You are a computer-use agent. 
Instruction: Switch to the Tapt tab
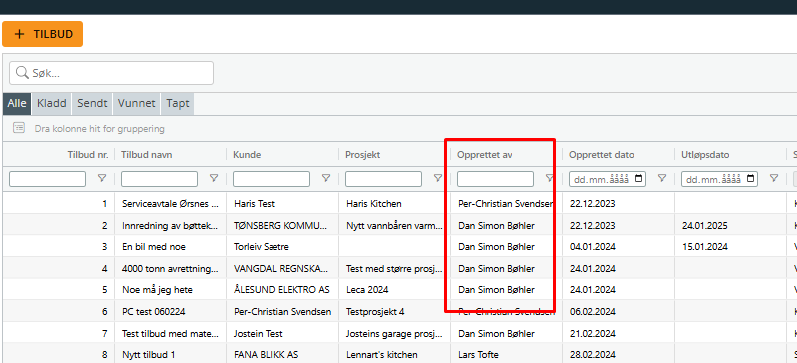pos(177,104)
